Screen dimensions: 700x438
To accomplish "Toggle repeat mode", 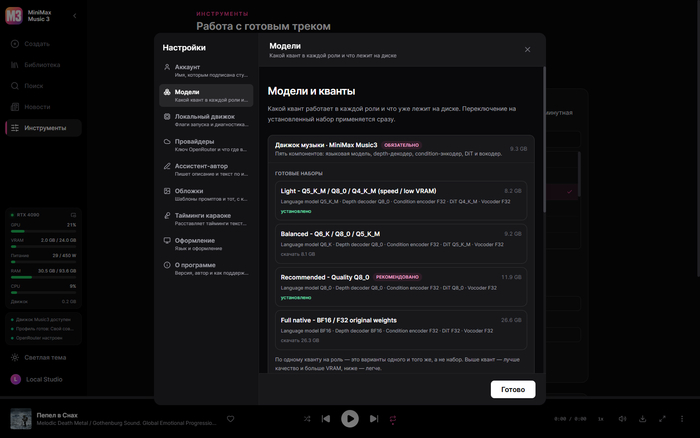I will click(x=393, y=419).
